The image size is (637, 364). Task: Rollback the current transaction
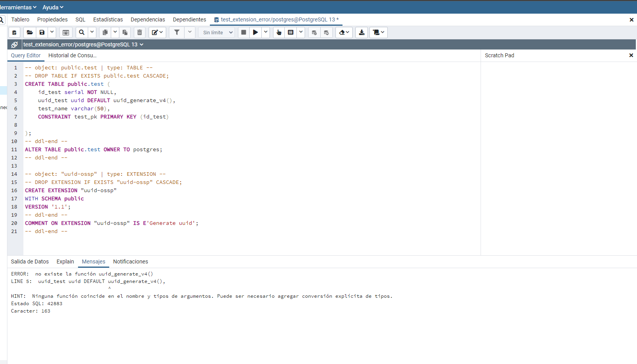tap(326, 32)
